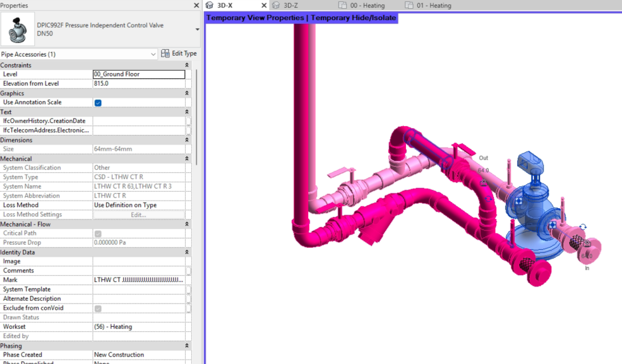This screenshot has height=364, width=622.
Task: Toggle the Exclude from conVoid checkbox
Action: [x=98, y=308]
